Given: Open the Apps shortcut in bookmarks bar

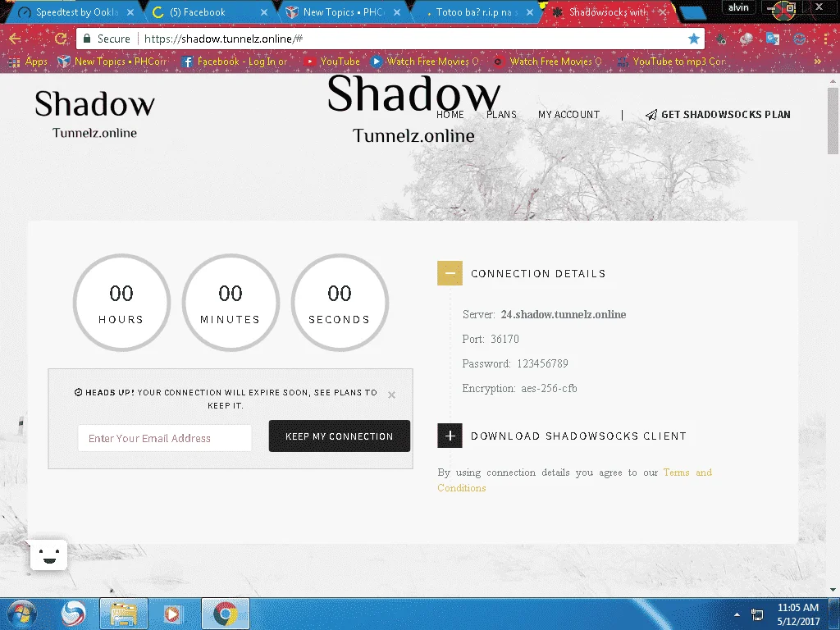Looking at the screenshot, I should click(x=28, y=62).
